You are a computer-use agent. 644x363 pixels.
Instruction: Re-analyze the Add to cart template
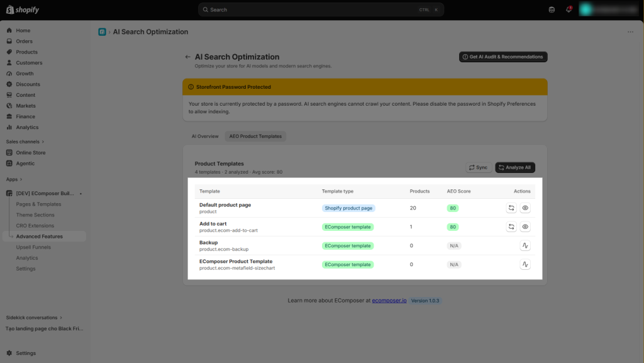pyautogui.click(x=511, y=226)
